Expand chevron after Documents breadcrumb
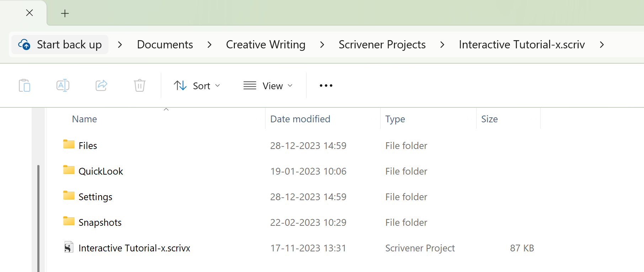 tap(209, 45)
